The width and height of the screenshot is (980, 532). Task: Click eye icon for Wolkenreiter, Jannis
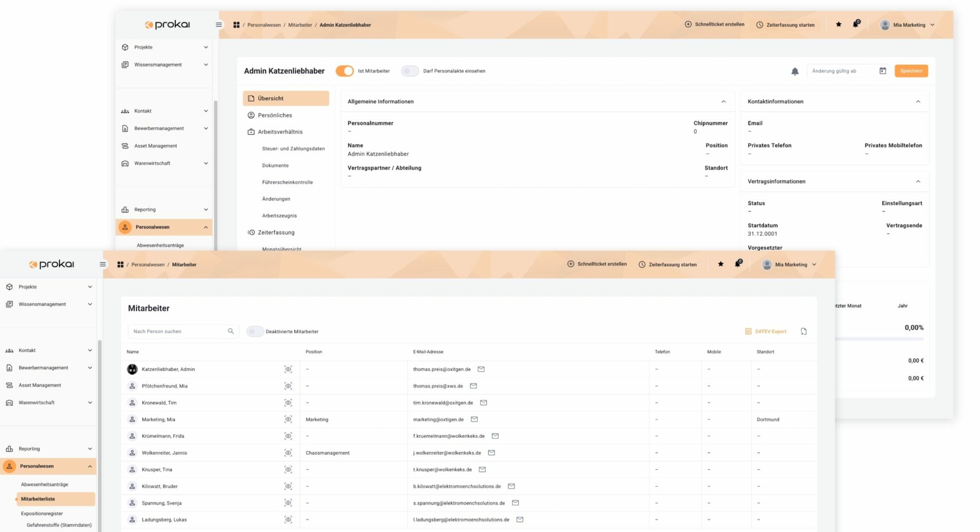(288, 453)
